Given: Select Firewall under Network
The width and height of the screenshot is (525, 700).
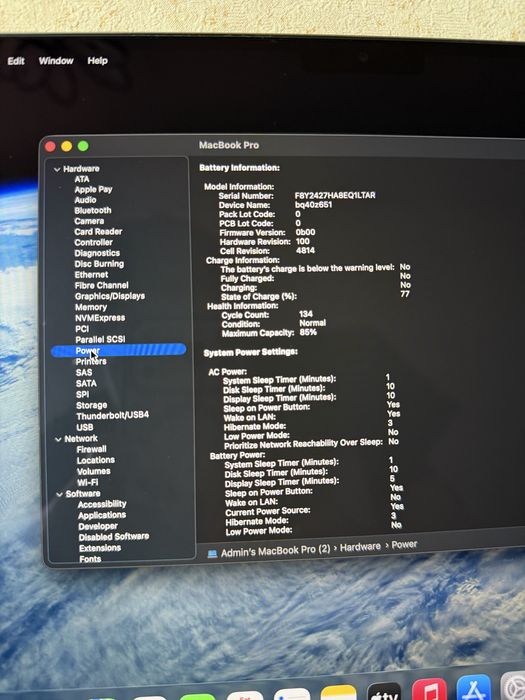Looking at the screenshot, I should point(92,449).
